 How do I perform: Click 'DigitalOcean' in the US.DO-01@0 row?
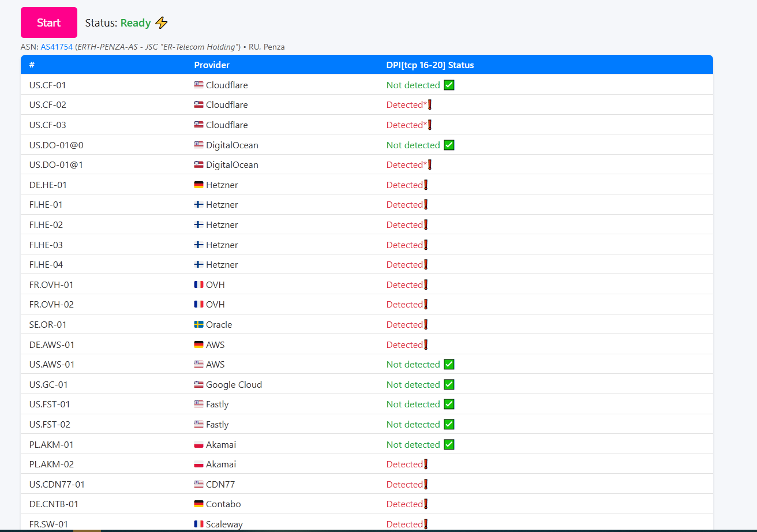coord(232,145)
